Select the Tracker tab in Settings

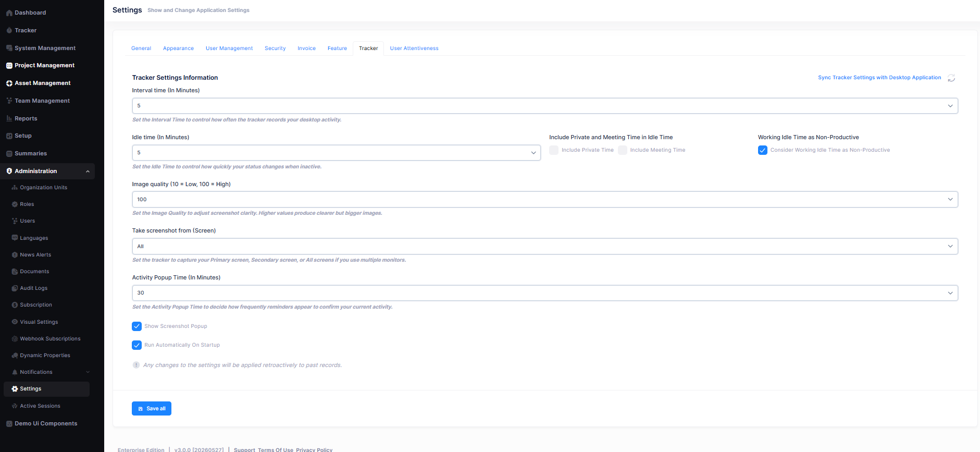coord(368,48)
